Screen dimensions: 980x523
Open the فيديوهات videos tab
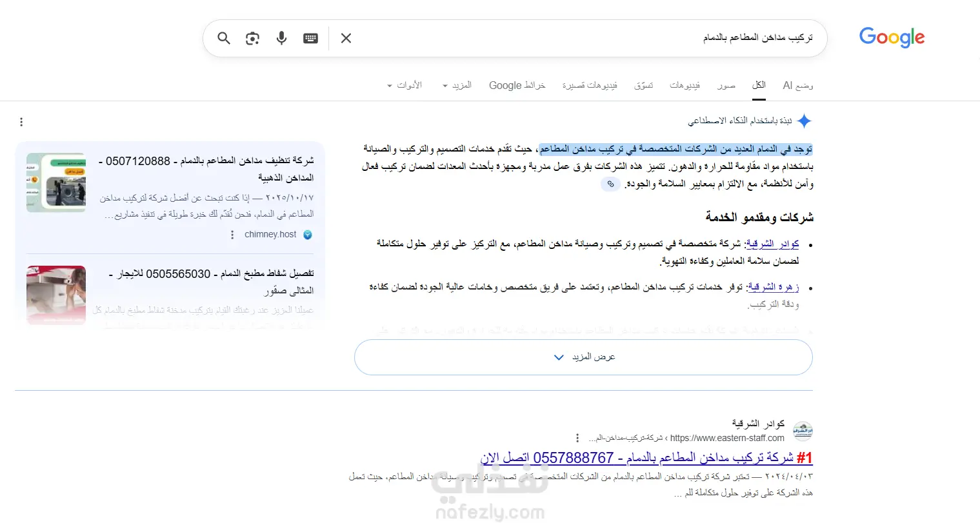click(x=685, y=85)
